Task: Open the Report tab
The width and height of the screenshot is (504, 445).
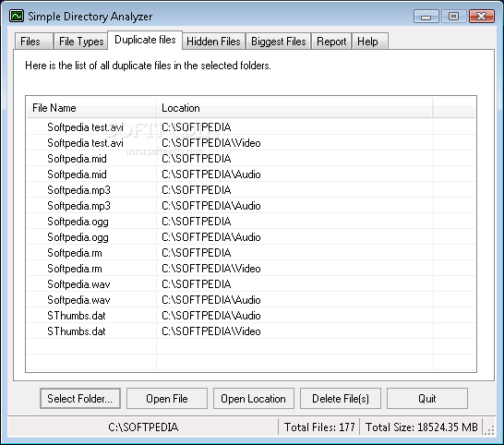Action: 331,42
